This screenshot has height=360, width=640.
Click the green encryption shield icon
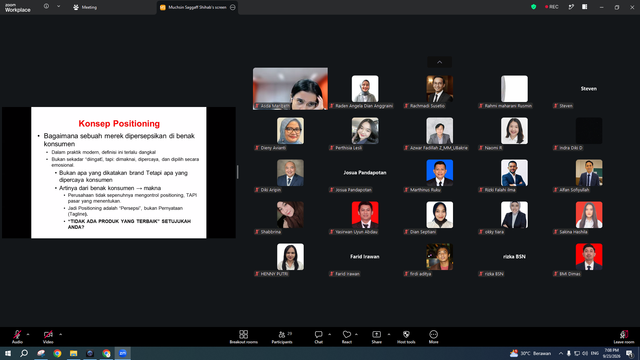coord(533,7)
